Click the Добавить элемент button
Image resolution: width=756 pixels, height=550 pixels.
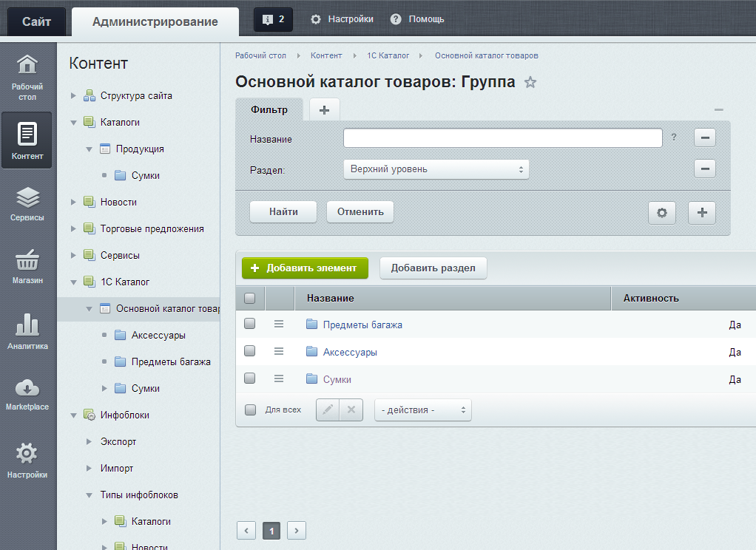[306, 268]
